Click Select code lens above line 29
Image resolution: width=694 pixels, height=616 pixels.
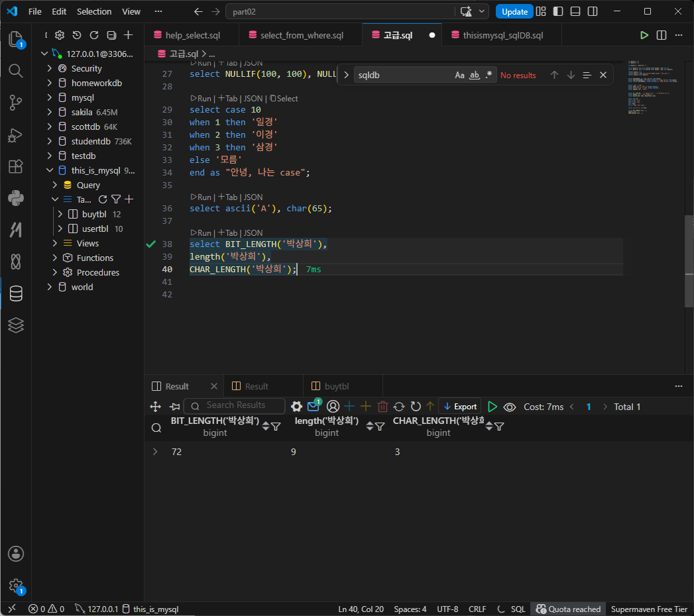coord(284,98)
